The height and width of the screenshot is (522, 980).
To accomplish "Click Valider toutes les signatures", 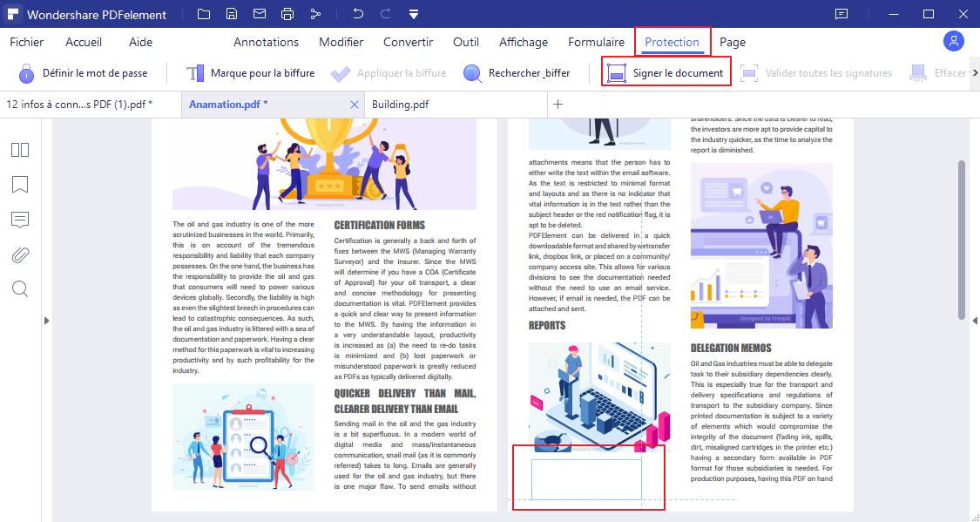I will [815, 73].
